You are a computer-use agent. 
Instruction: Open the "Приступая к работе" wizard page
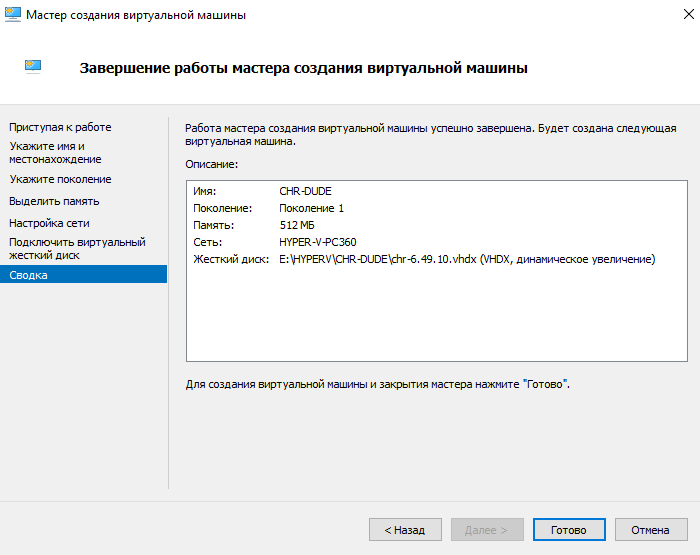tap(60, 127)
